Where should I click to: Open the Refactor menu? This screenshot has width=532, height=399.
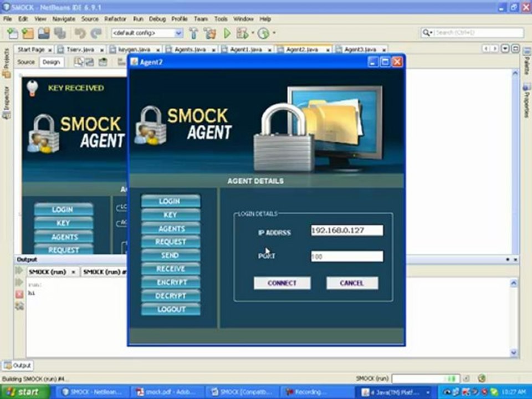point(115,19)
